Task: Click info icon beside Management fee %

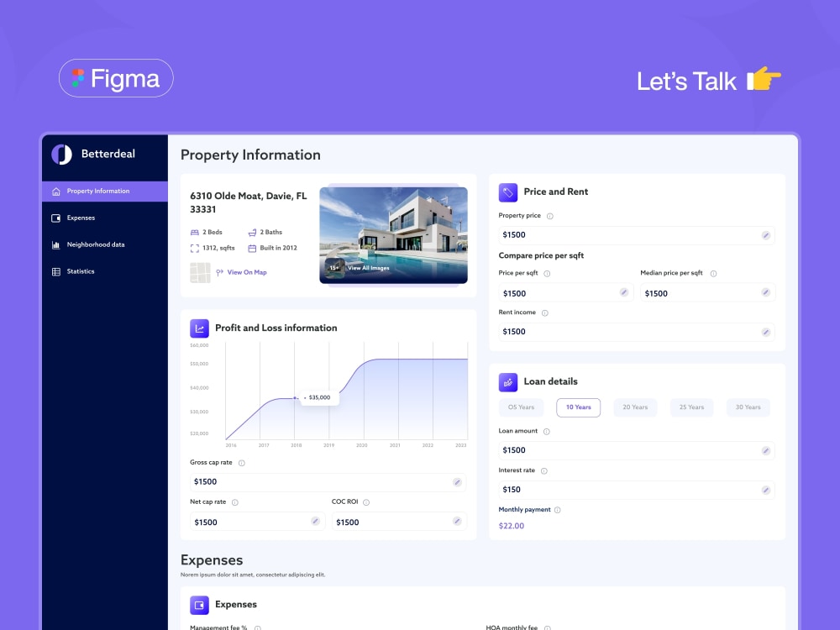Action: coord(258,627)
